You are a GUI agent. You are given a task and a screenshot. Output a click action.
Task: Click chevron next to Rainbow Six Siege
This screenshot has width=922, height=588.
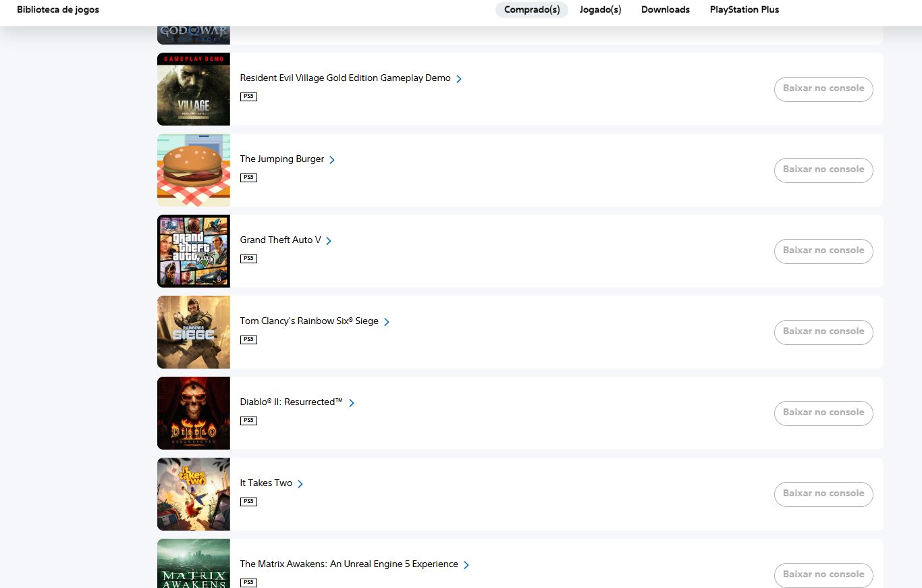(387, 322)
